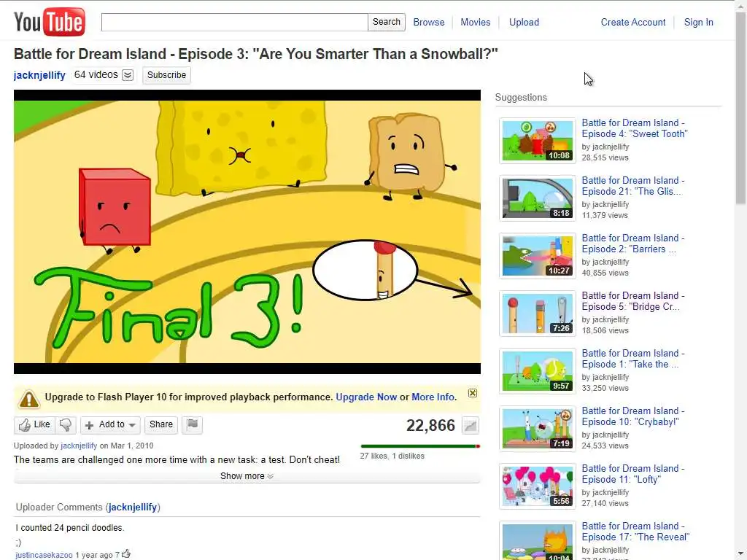This screenshot has width=747, height=560.
Task: Focus the YouTube search input field
Action: coord(234,23)
